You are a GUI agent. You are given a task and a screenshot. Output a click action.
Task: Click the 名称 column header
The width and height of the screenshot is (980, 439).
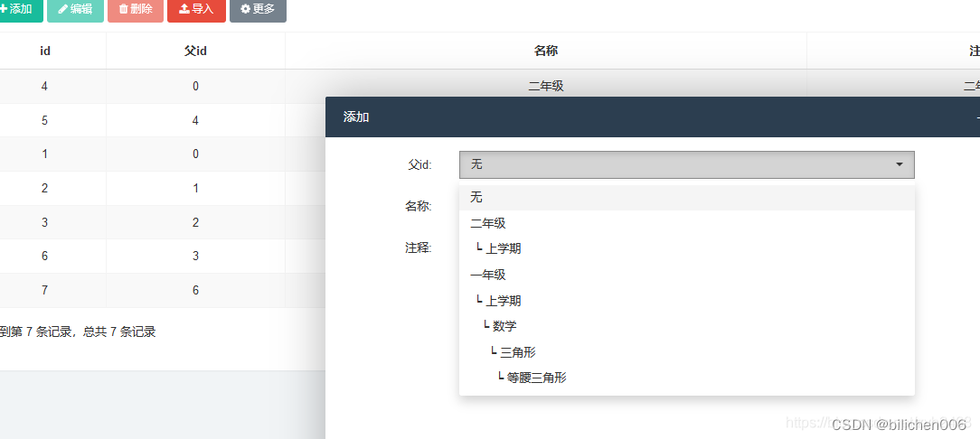click(546, 51)
